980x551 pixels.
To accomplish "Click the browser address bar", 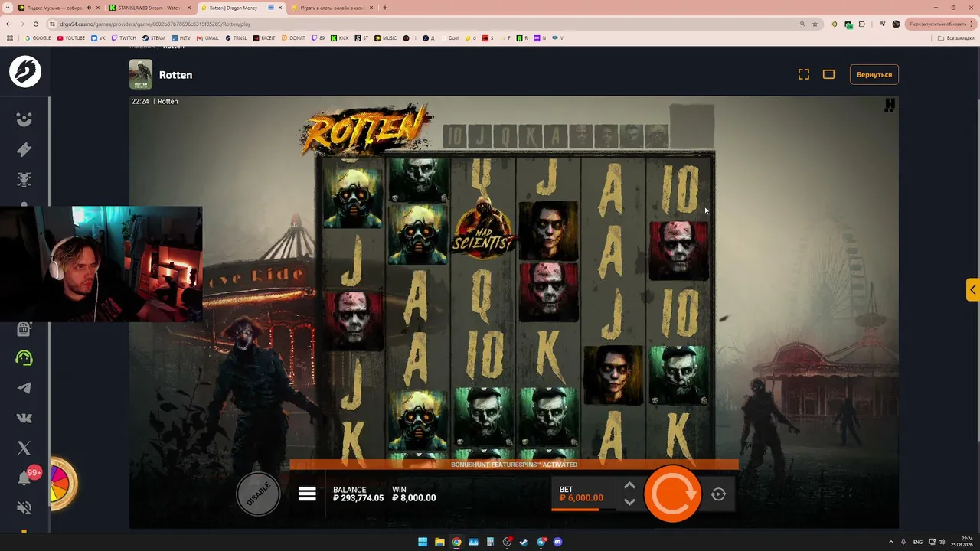I will click(421, 24).
